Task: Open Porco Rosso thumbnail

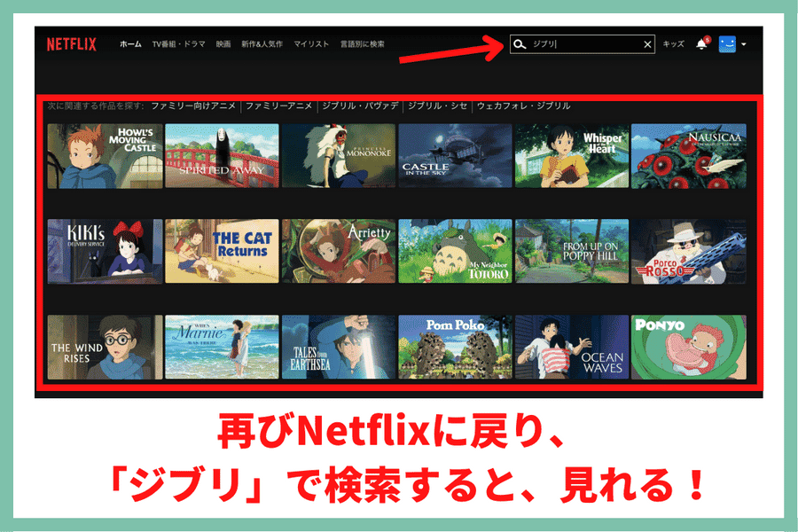Action: point(689,252)
